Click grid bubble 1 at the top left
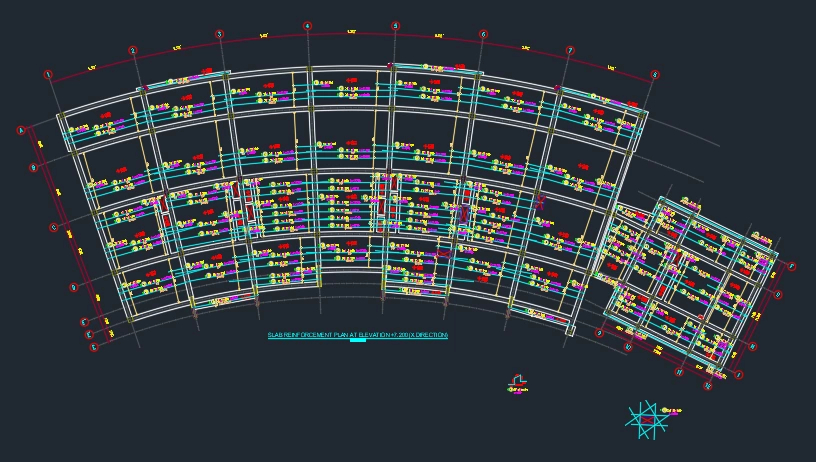This screenshot has height=462, width=816. point(48,74)
